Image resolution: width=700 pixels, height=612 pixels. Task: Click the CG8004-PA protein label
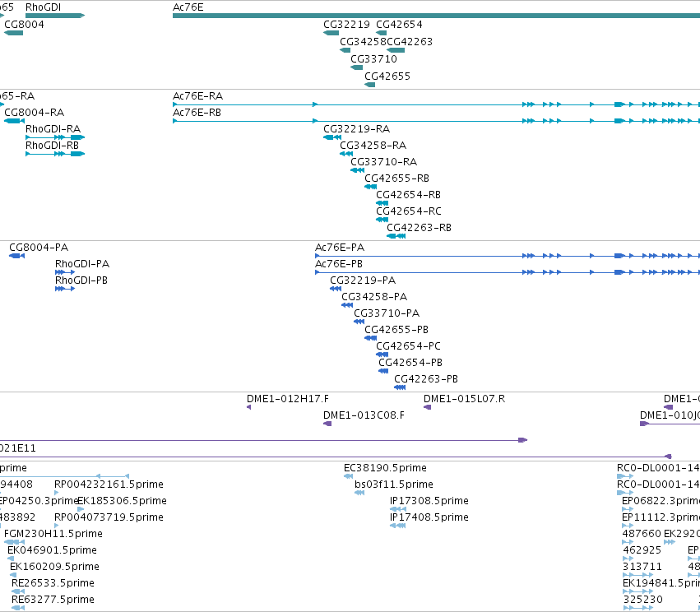tap(39, 248)
